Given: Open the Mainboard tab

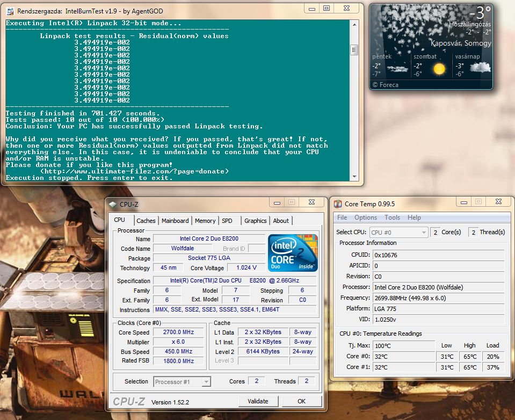Looking at the screenshot, I should click(x=175, y=221).
